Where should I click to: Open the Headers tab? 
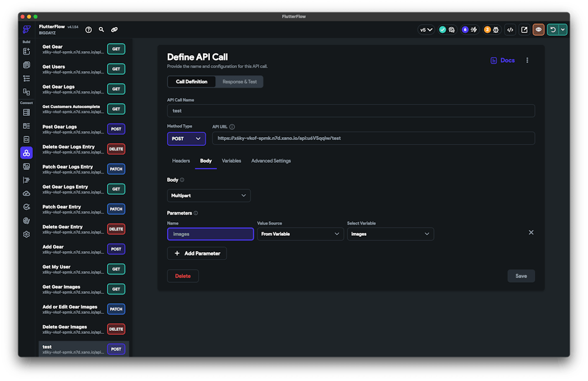[181, 161]
